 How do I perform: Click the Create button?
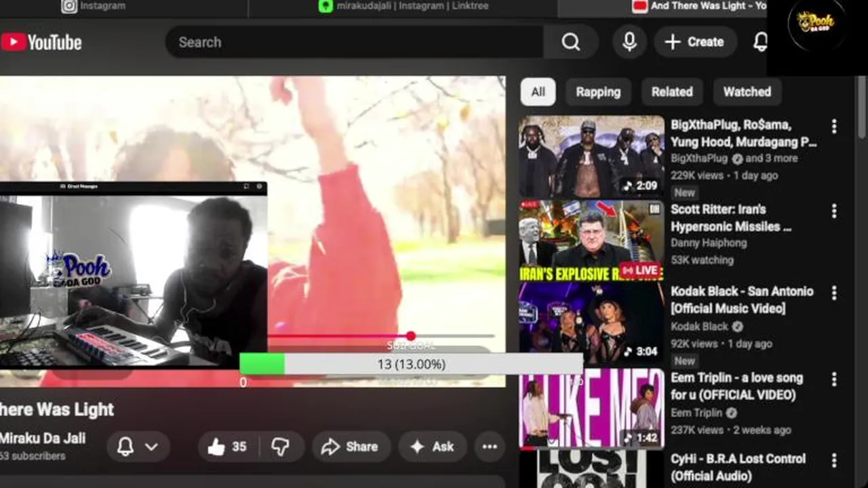(695, 42)
